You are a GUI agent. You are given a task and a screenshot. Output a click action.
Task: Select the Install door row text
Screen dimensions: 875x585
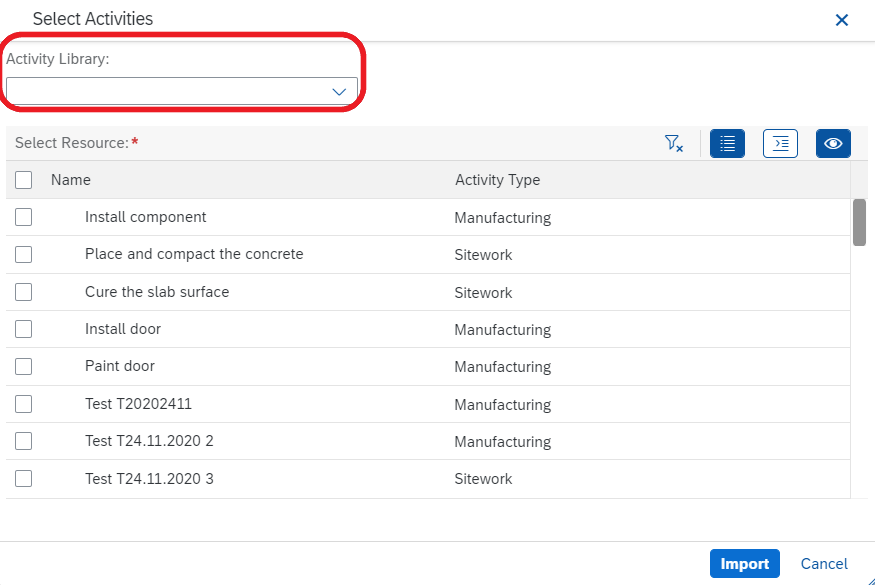pyautogui.click(x=123, y=329)
